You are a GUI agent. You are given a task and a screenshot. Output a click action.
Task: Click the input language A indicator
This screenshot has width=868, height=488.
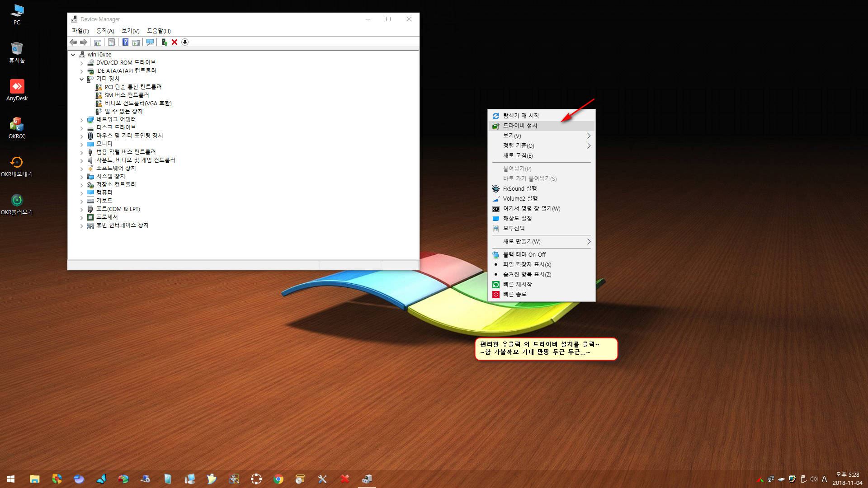tap(824, 479)
